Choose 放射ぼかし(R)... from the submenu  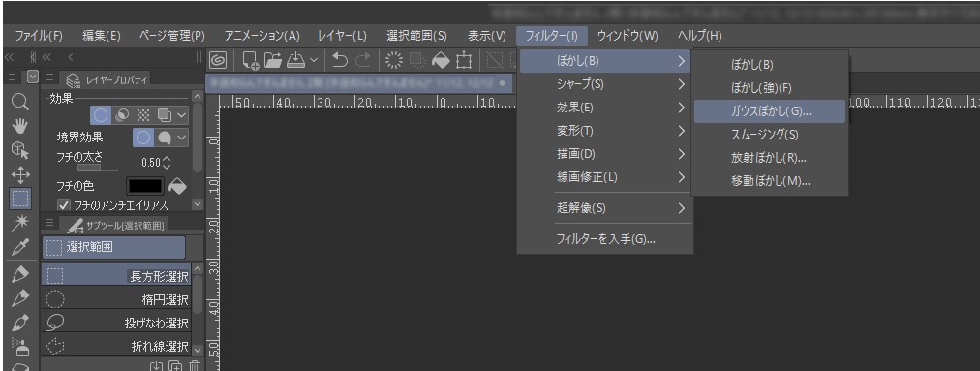click(769, 158)
